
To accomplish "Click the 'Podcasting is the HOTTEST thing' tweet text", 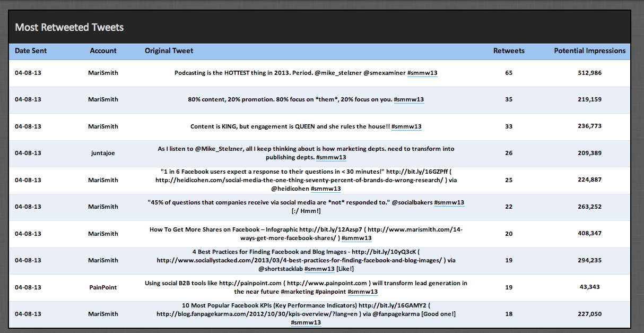I will (306, 73).
